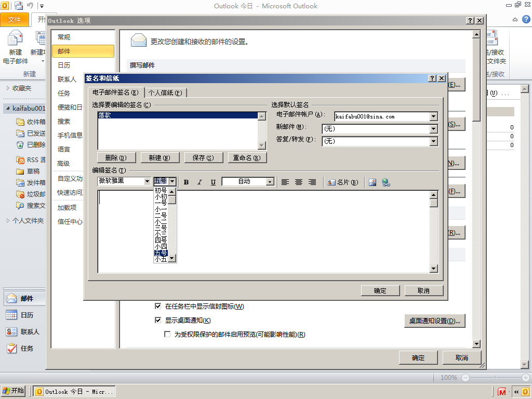This screenshot has height=399, width=532.
Task: Click help button in Outlook 选项 title bar
Action: (470, 20)
